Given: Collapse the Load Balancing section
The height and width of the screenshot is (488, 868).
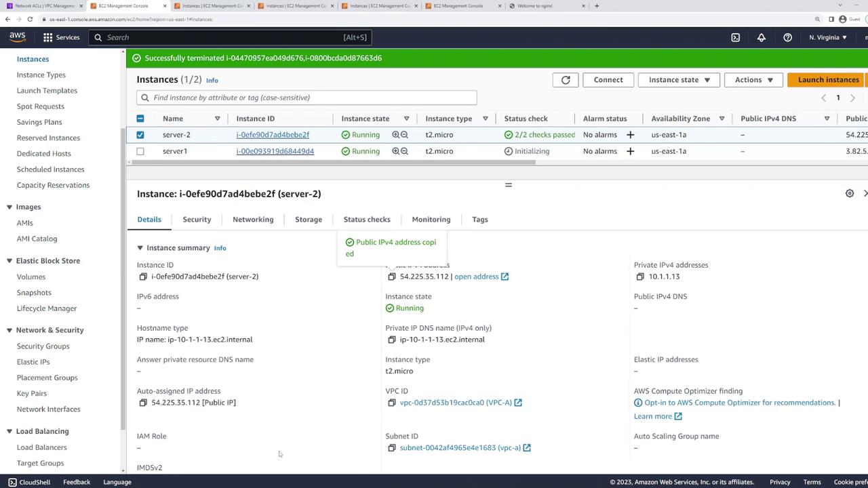Looking at the screenshot, I should [9, 431].
